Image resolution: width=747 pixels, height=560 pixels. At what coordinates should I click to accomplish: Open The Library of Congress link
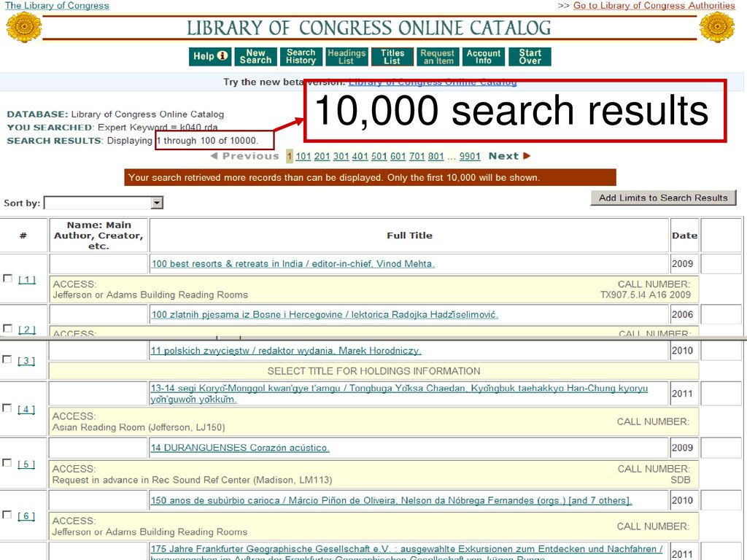57,6
